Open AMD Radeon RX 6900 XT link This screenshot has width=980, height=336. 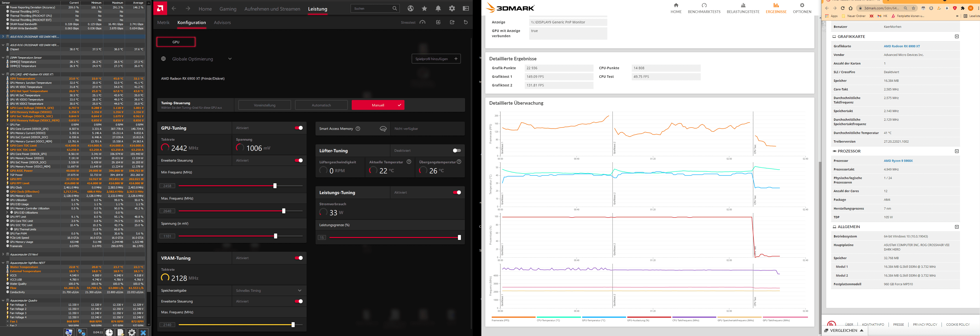[x=902, y=46]
